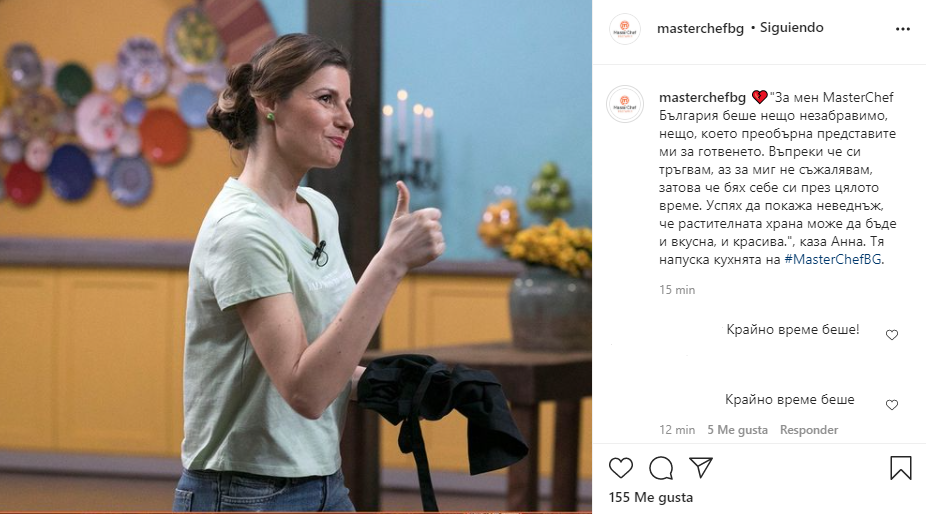Click the '15 min' post timestamp
The width and height of the screenshot is (926, 514).
[677, 289]
